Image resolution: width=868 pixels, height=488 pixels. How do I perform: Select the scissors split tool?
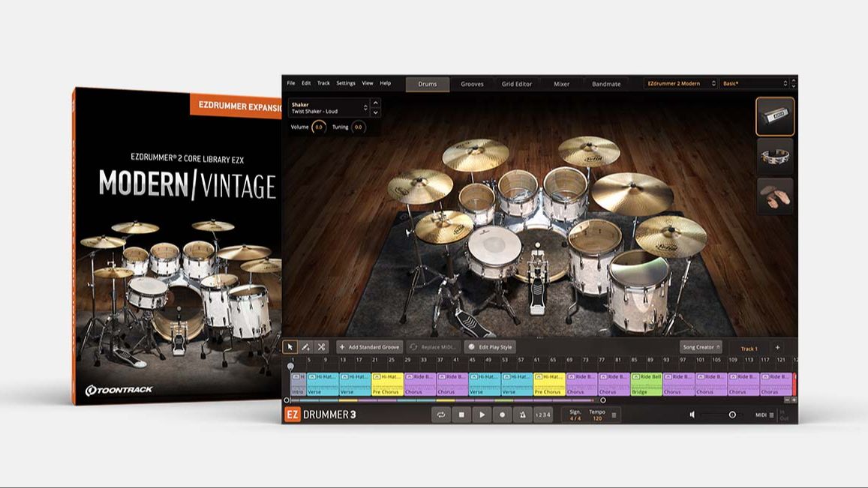321,347
